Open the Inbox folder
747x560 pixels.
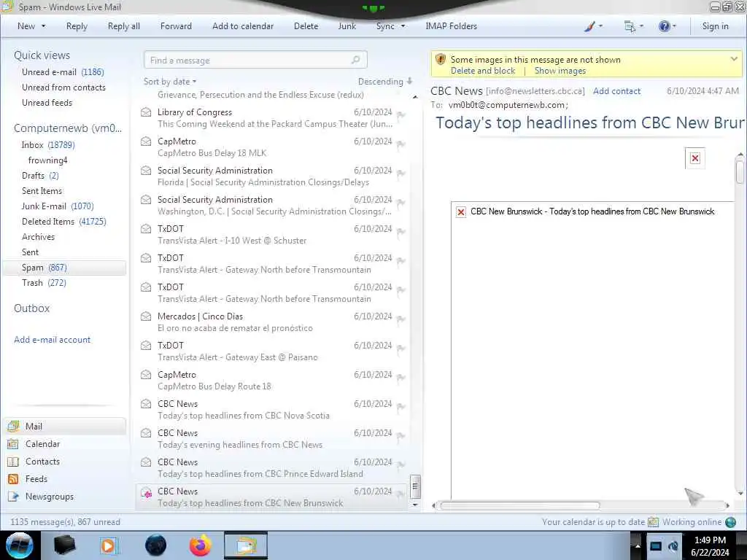coord(48,145)
